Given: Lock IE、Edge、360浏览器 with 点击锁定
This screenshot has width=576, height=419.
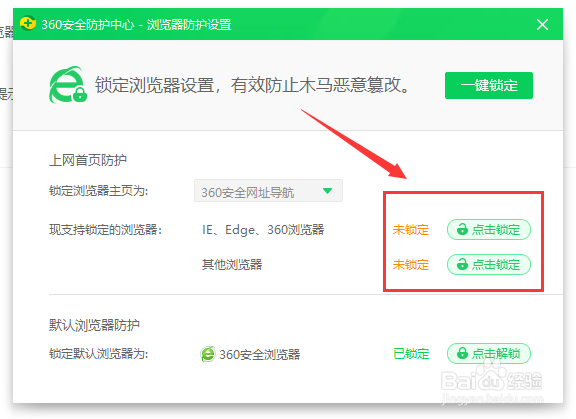Looking at the screenshot, I should coord(489,230).
